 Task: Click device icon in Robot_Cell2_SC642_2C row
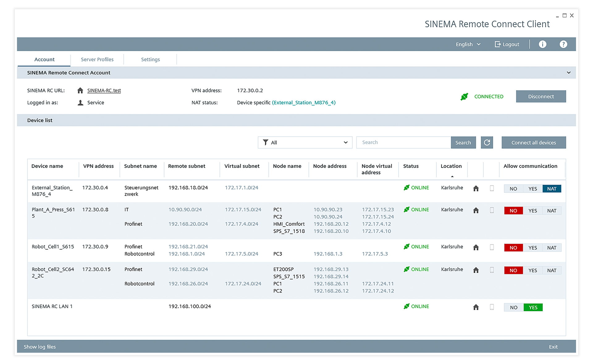point(492,270)
